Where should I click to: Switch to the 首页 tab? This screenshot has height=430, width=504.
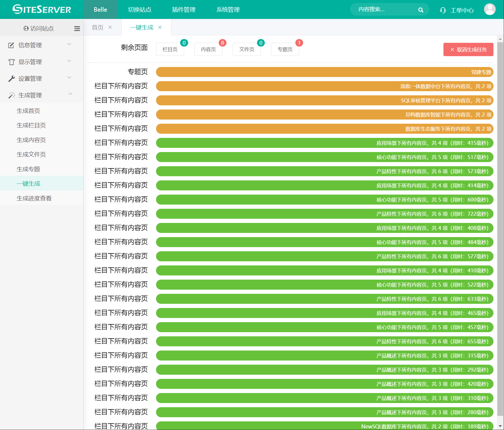tap(97, 27)
